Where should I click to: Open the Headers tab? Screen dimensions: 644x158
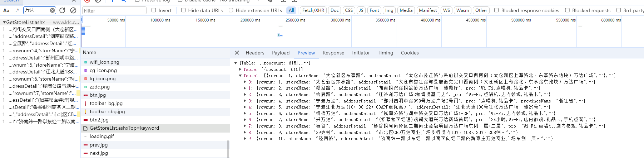pos(254,53)
